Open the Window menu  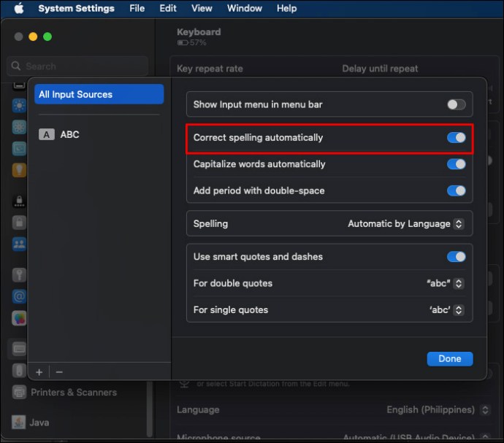coord(245,8)
